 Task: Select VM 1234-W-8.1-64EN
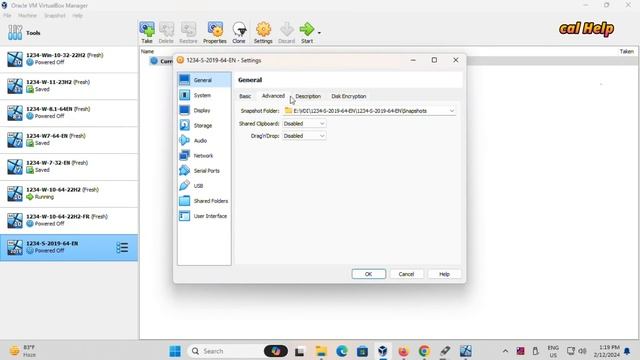(x=69, y=113)
